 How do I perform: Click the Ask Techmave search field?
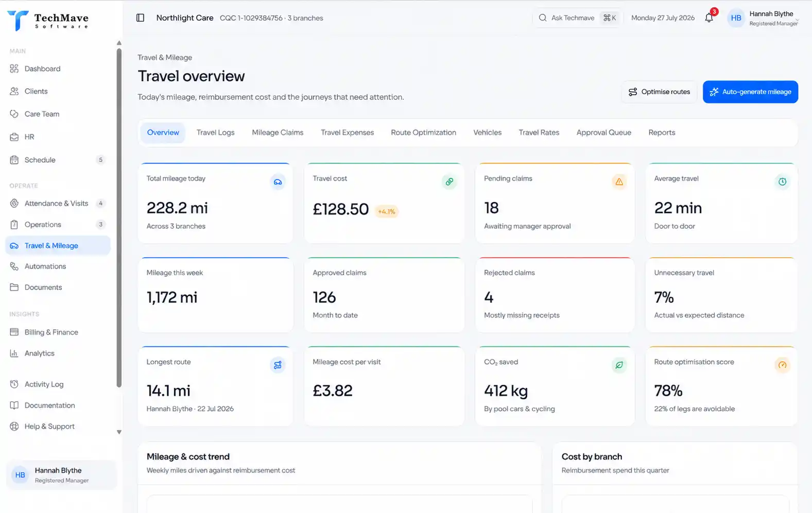[578, 18]
